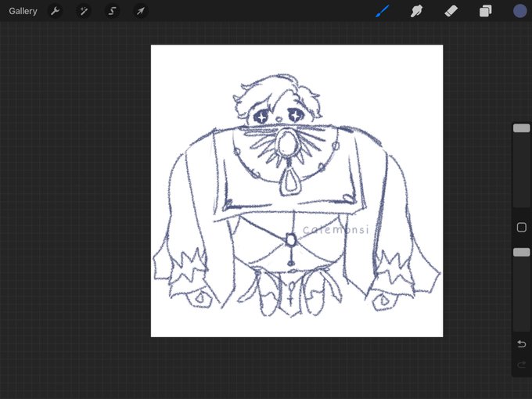Activate the Transform arrow tool
Screen dimensions: 532x399
(140, 11)
